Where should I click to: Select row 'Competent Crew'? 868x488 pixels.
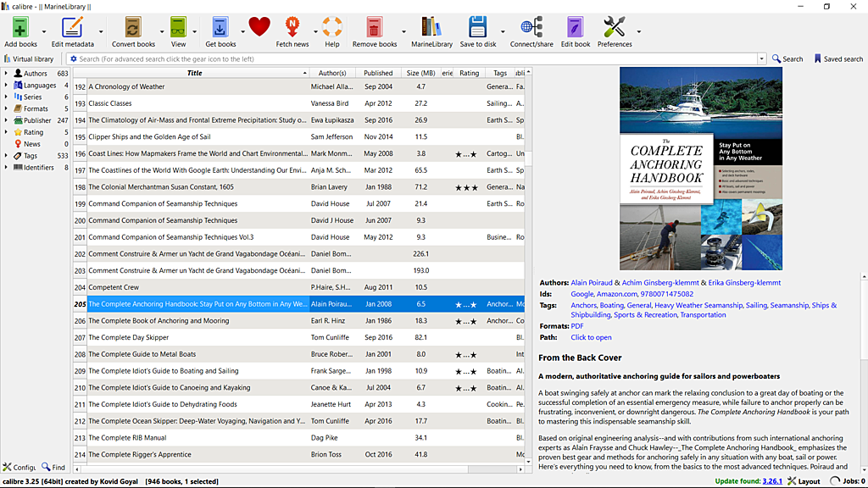tap(299, 287)
